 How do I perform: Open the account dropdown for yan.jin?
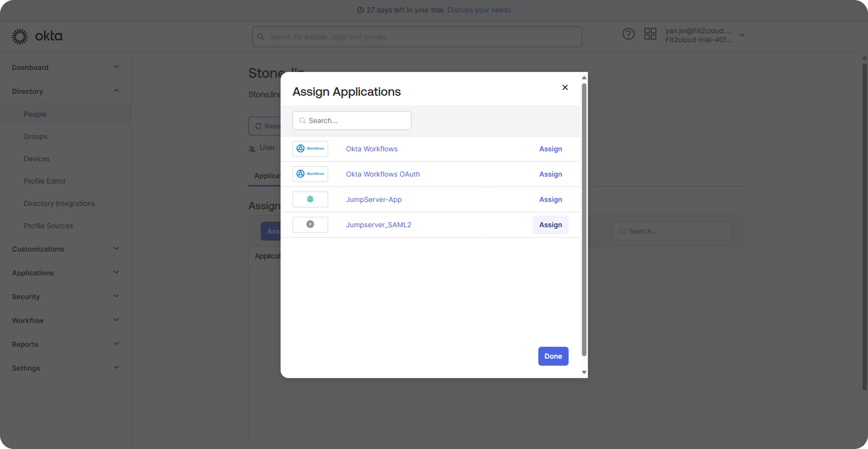[x=742, y=35]
